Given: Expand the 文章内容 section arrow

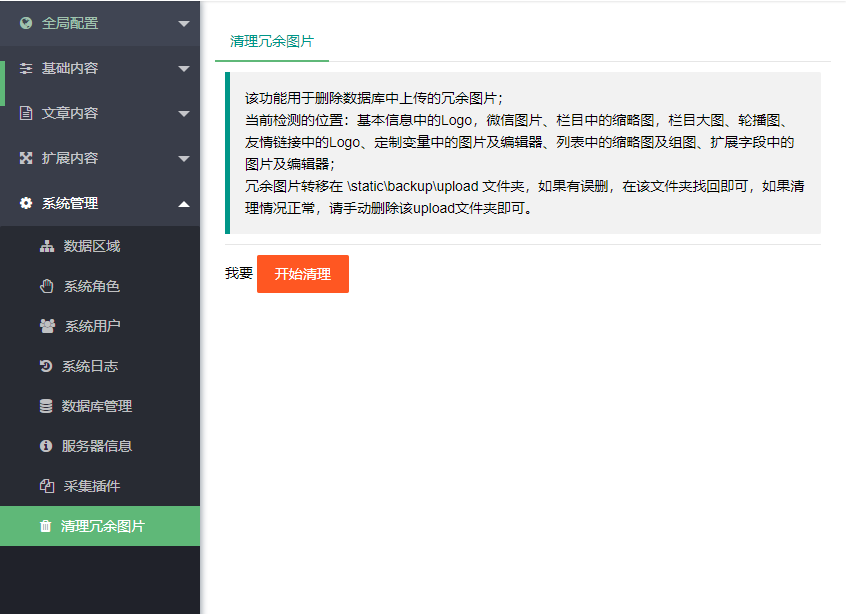Looking at the screenshot, I should click(x=182, y=112).
